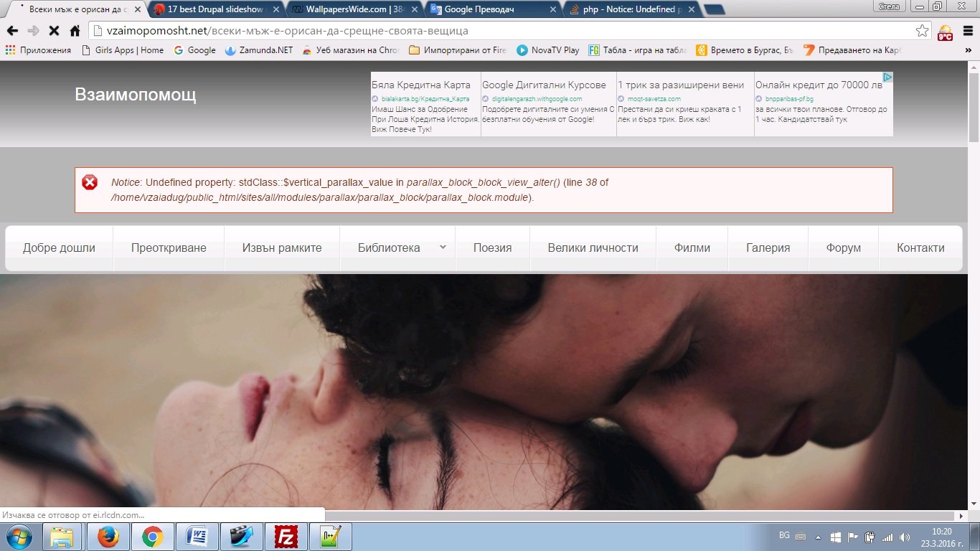Viewport: 980px width, 551px height.
Task: Open the Chrome main menu
Action: (x=967, y=31)
